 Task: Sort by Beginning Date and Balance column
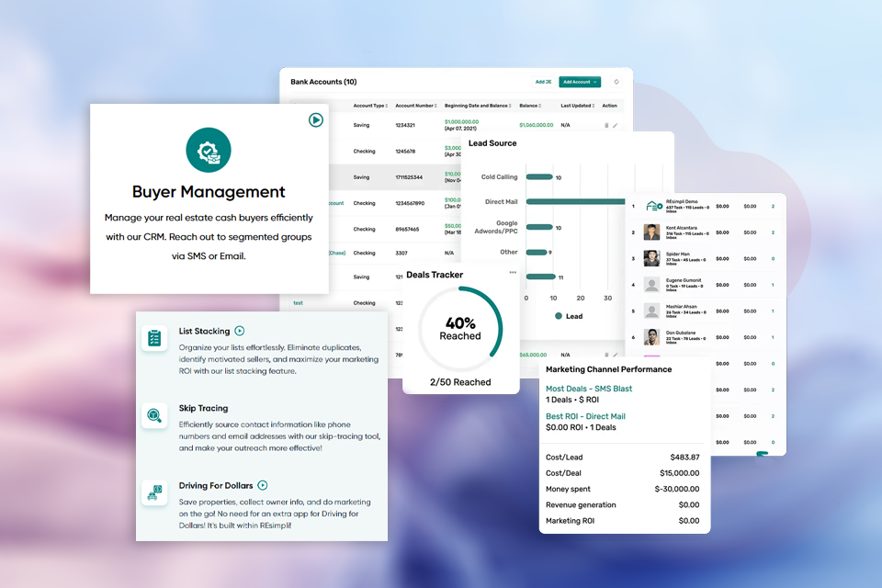click(x=478, y=106)
